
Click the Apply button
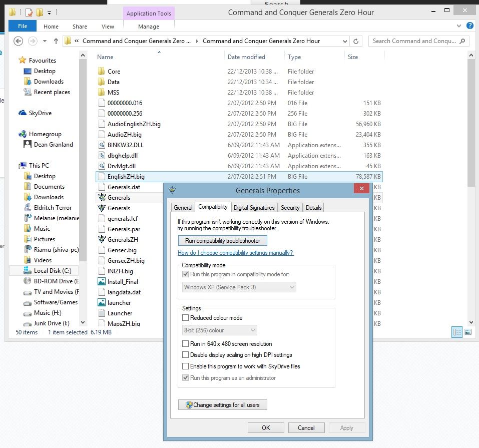tap(347, 428)
